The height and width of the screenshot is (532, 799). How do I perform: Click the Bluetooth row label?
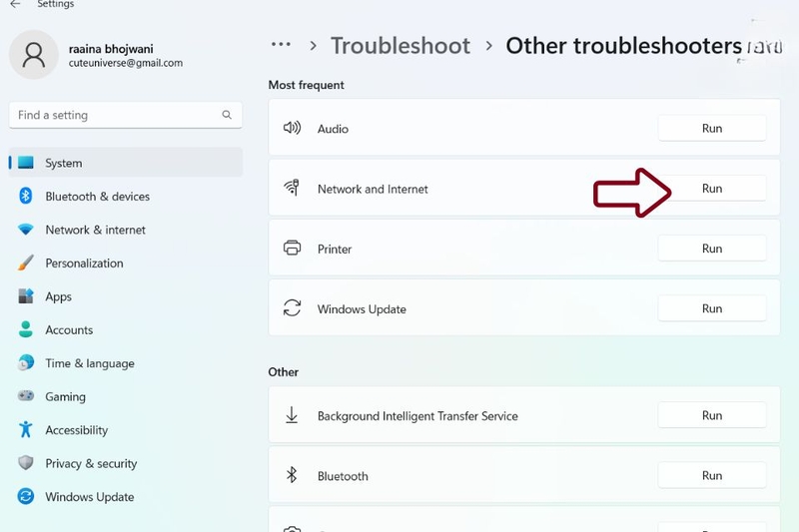[343, 476]
